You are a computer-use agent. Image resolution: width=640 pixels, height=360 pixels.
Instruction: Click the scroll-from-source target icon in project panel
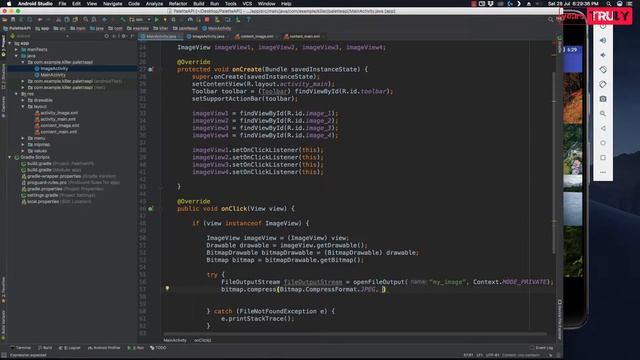pyautogui.click(x=107, y=36)
